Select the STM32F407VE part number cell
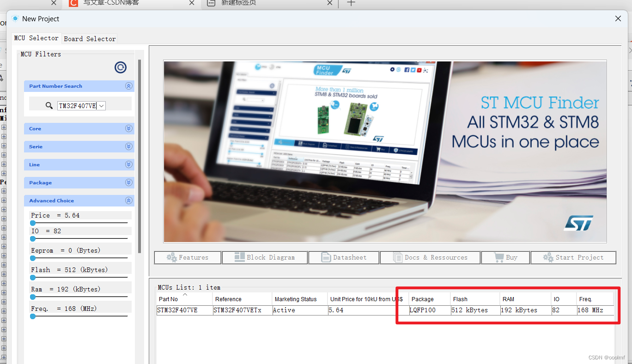Screen dimensions: 632x364 tap(184, 310)
